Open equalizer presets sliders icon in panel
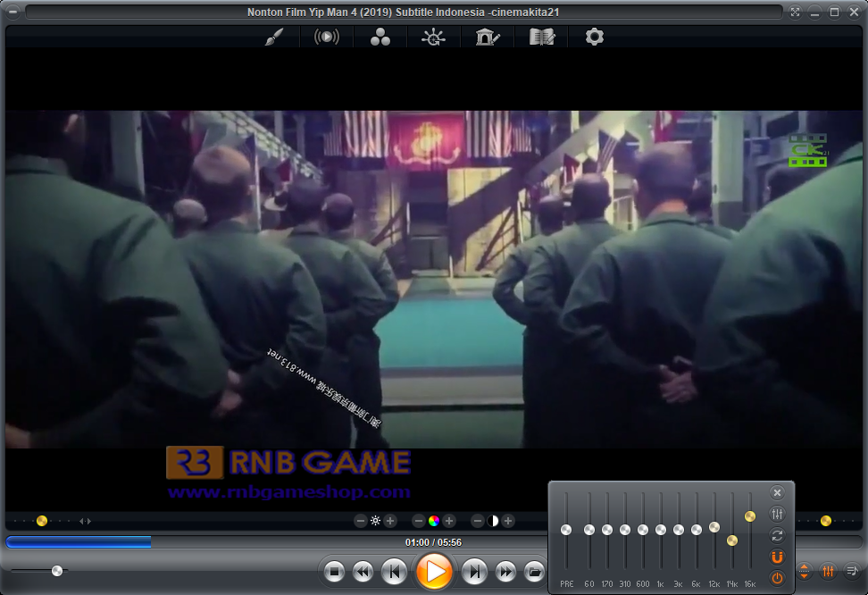868x595 pixels. [777, 514]
